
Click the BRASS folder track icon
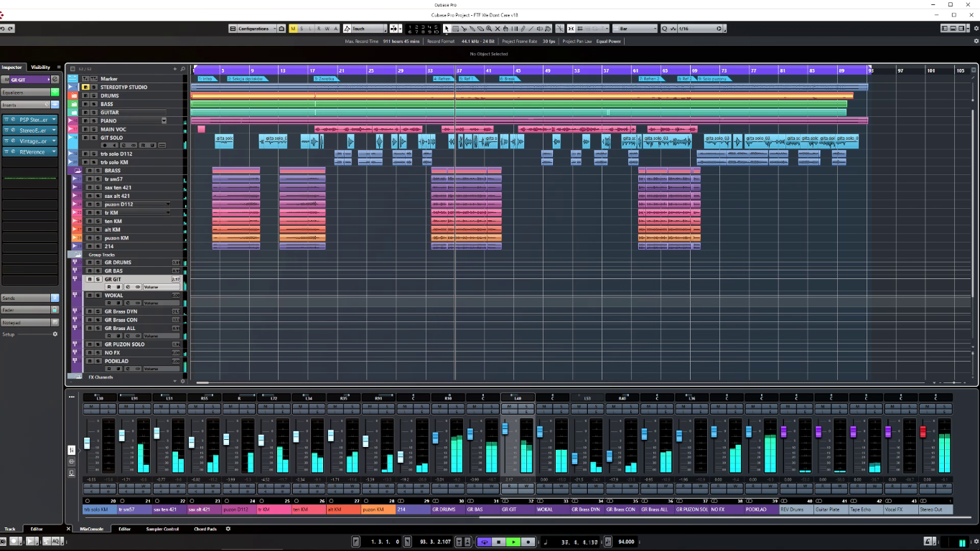[78, 171]
